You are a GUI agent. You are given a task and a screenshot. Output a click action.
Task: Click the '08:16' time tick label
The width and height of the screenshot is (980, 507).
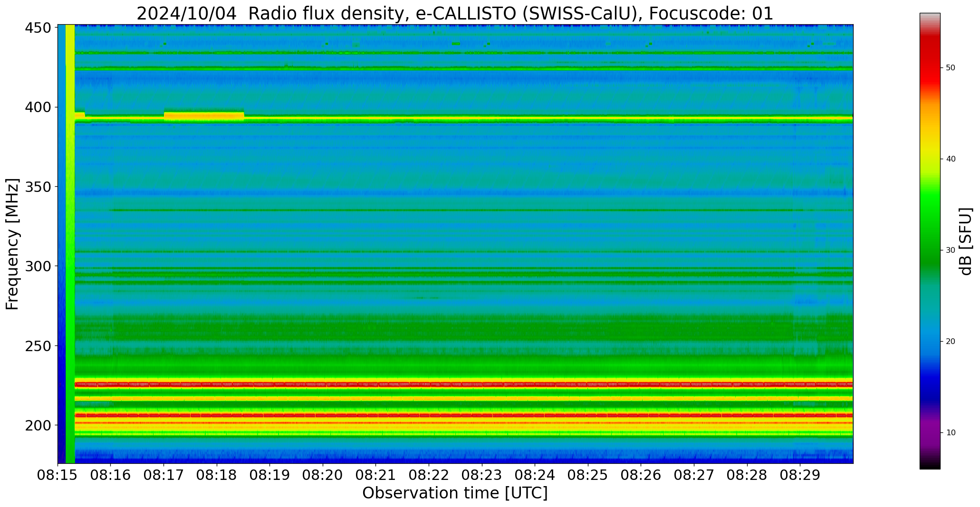pyautogui.click(x=111, y=475)
